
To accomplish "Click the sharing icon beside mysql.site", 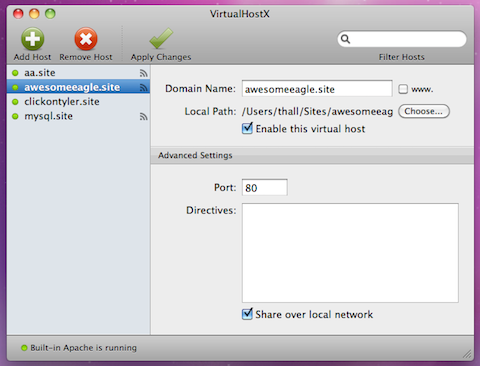I will [143, 116].
